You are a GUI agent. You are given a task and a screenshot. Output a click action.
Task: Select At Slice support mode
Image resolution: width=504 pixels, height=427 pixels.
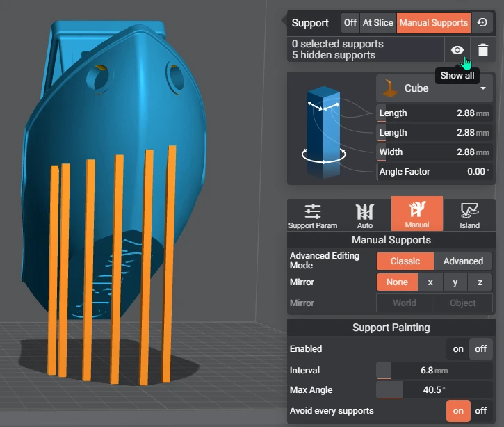[378, 23]
